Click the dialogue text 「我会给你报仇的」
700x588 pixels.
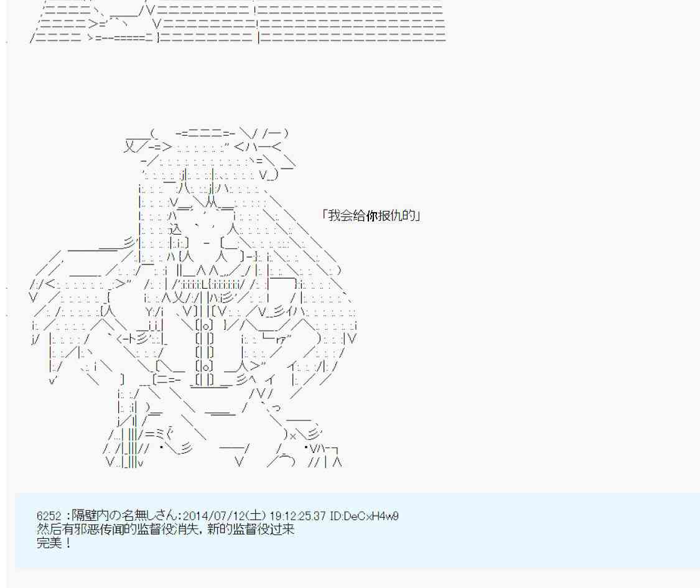pyautogui.click(x=371, y=216)
